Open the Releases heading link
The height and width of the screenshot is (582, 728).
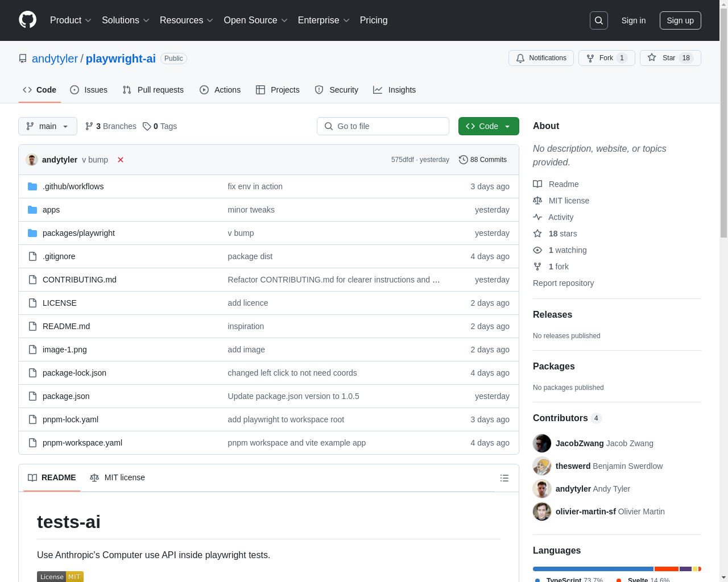[552, 314]
